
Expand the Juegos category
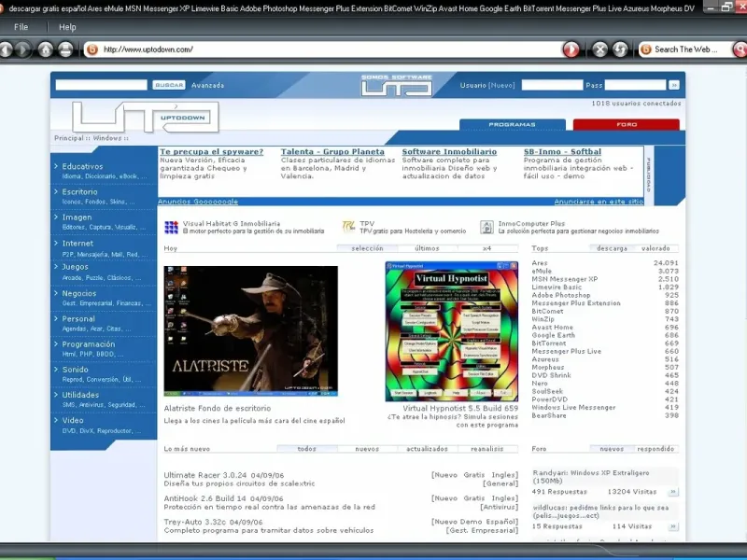(x=76, y=267)
